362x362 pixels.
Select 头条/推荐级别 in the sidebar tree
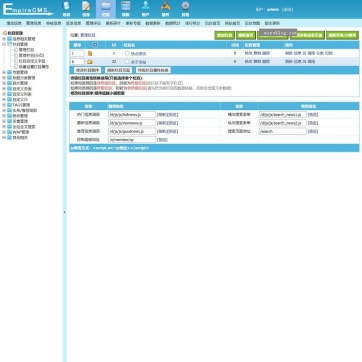tap(25, 110)
